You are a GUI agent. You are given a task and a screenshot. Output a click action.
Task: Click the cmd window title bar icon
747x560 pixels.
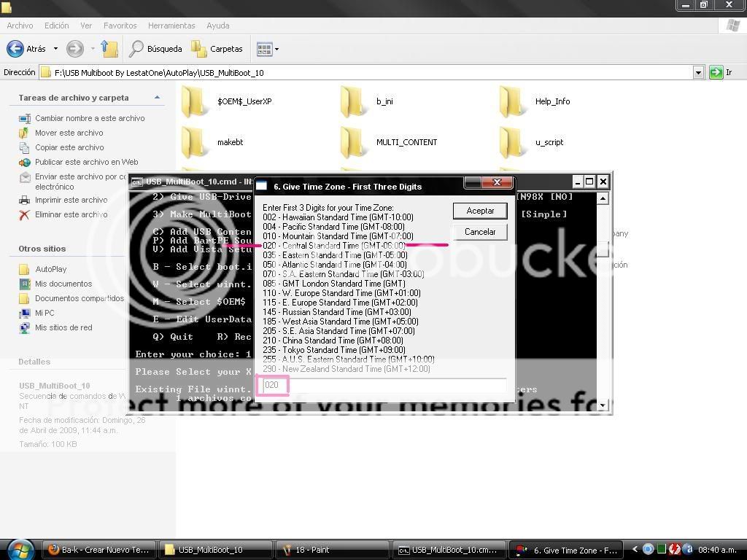coord(137,182)
